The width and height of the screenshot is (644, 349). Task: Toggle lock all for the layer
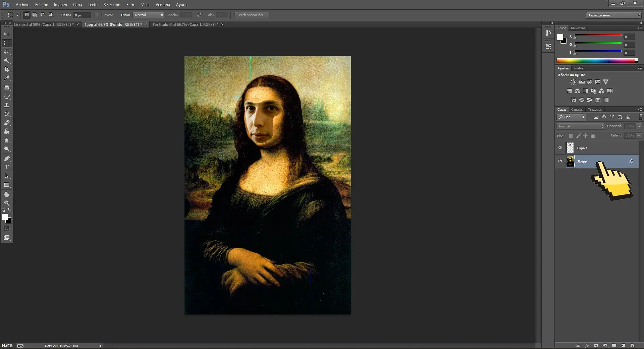tap(593, 136)
